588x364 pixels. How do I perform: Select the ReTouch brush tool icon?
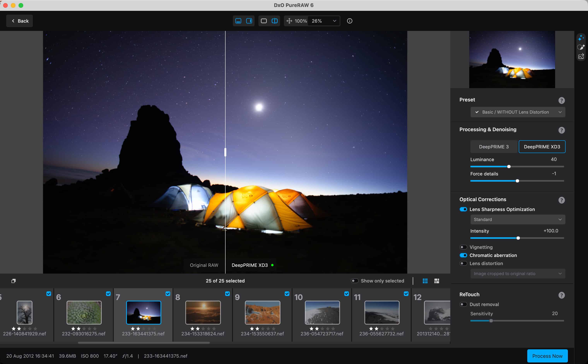[x=581, y=47]
